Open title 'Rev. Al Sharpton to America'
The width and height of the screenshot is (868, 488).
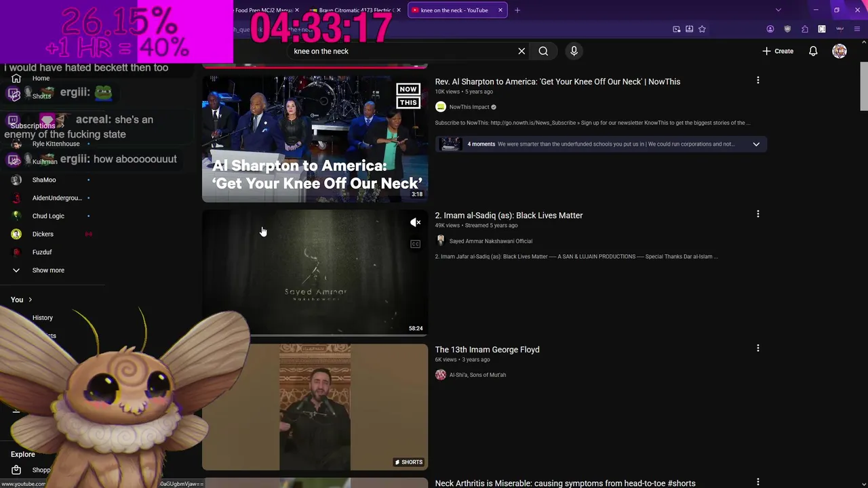(557, 81)
